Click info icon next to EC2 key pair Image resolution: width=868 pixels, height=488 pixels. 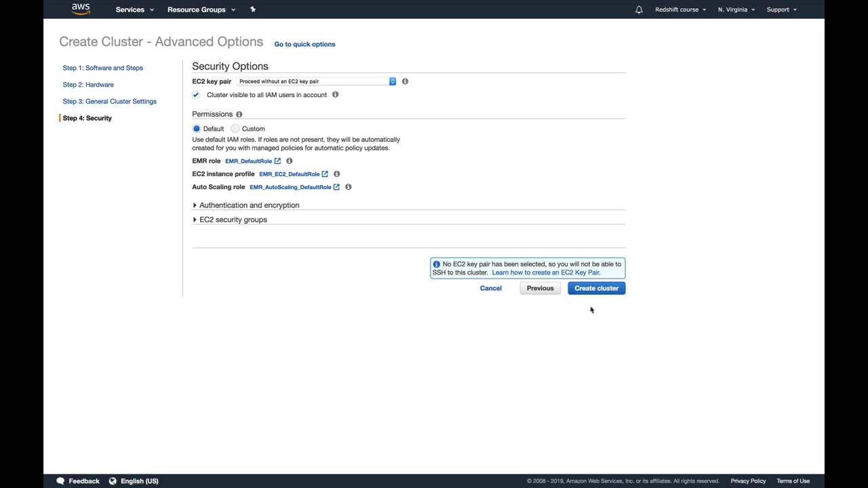[405, 81]
